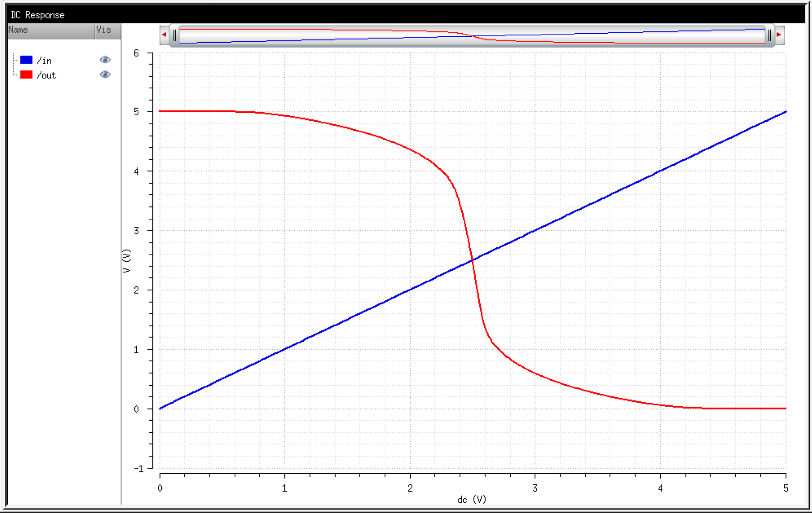Click the left red arrow of zoom strip
The width and height of the screenshot is (812, 513).
click(164, 35)
